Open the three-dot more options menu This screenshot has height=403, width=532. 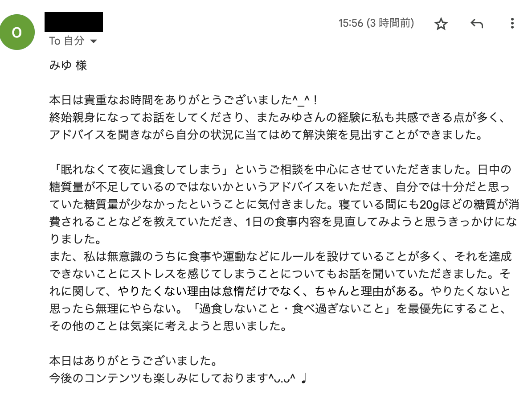[512, 23]
